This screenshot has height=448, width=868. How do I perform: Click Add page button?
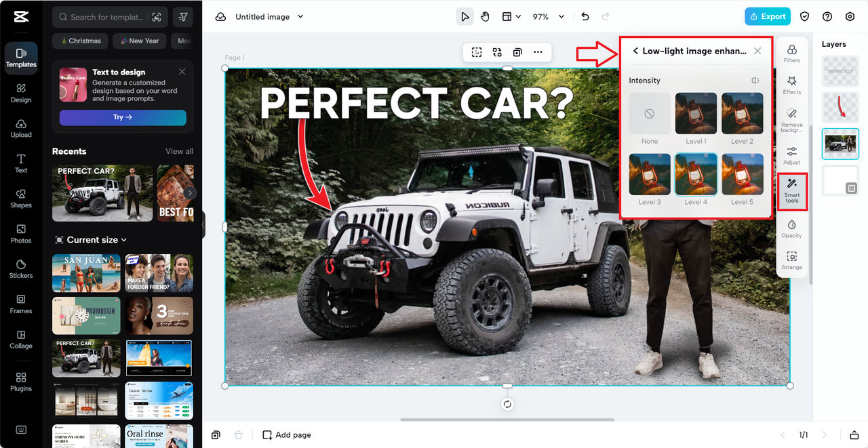(287, 435)
